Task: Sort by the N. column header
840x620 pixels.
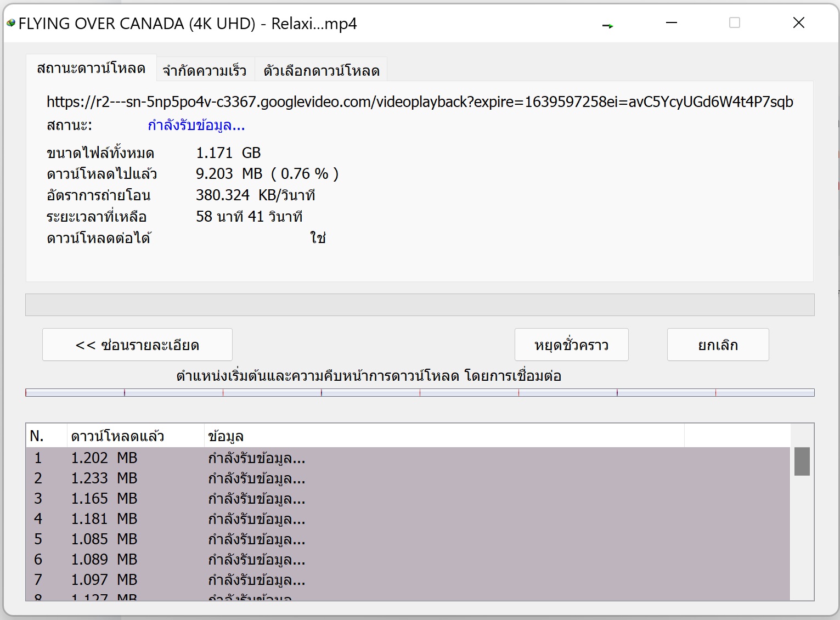Action: [x=46, y=436]
